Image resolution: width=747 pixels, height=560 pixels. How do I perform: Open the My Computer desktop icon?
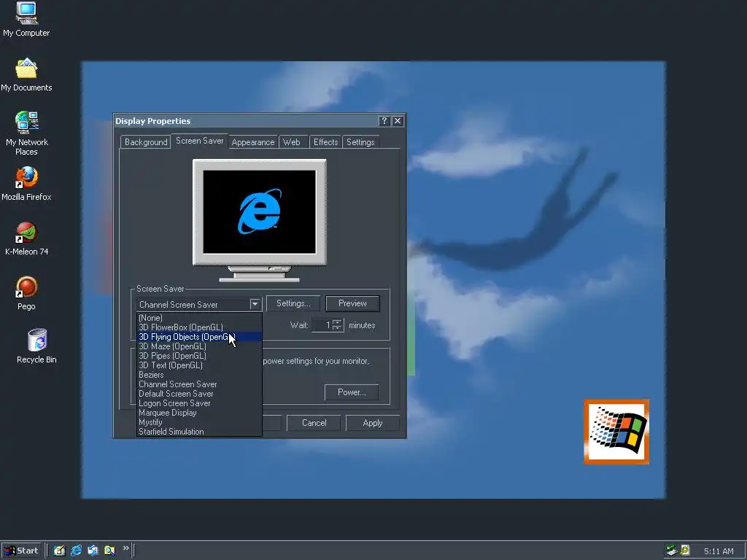pos(26,20)
